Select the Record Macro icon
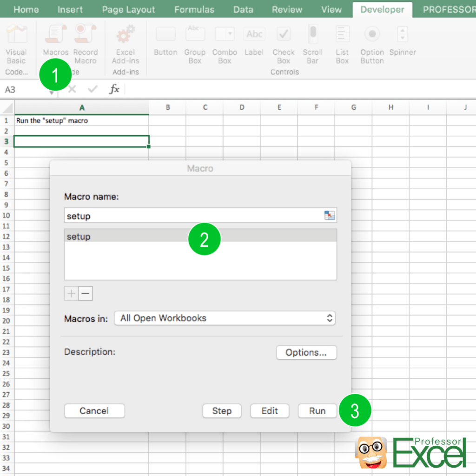This screenshot has height=476, width=476. [x=86, y=40]
